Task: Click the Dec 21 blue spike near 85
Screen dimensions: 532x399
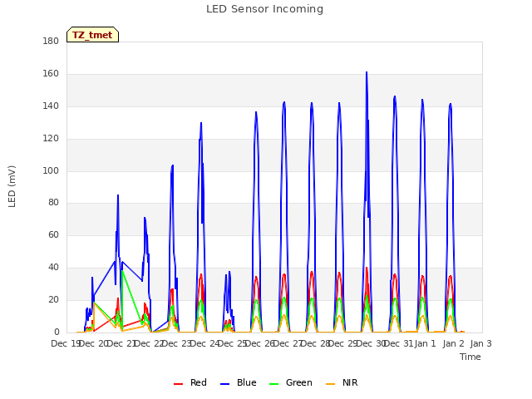Action: pyautogui.click(x=118, y=195)
